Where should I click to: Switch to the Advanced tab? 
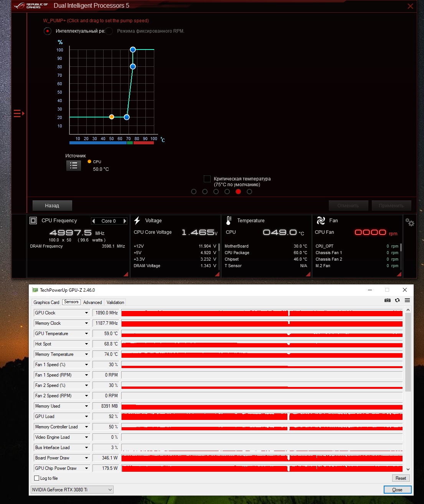[92, 302]
